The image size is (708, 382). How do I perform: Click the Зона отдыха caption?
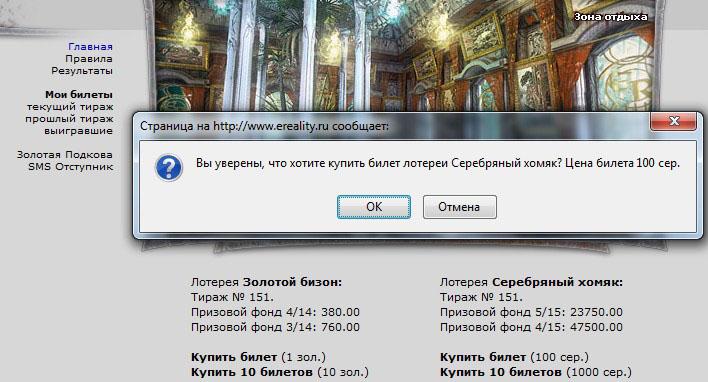click(x=610, y=17)
